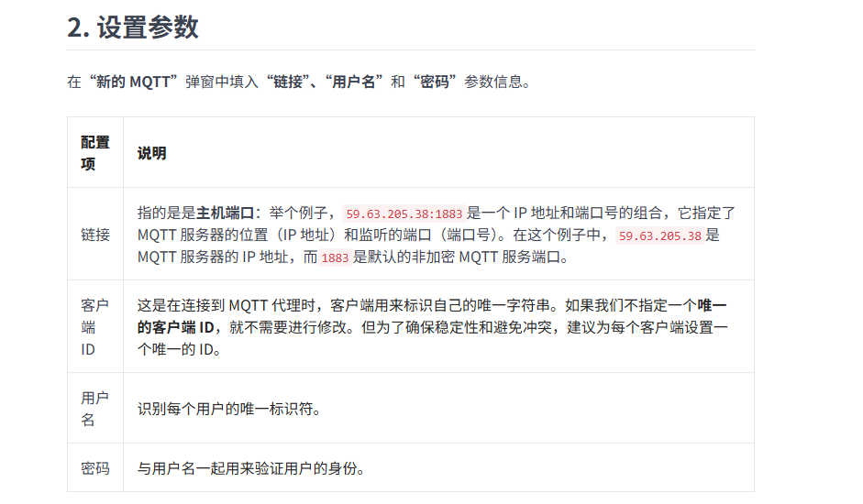The width and height of the screenshot is (863, 504).
Task: Click the "用户名" row label cell
Action: (95, 409)
